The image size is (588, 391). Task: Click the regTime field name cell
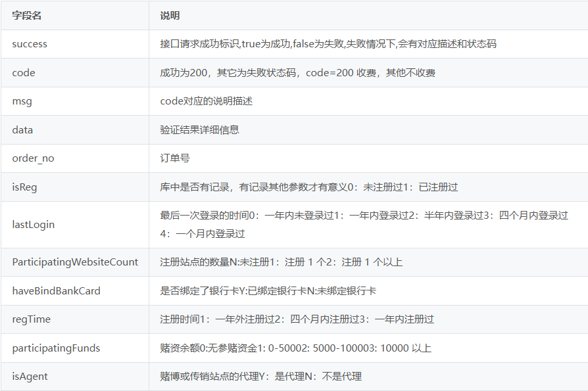31,319
